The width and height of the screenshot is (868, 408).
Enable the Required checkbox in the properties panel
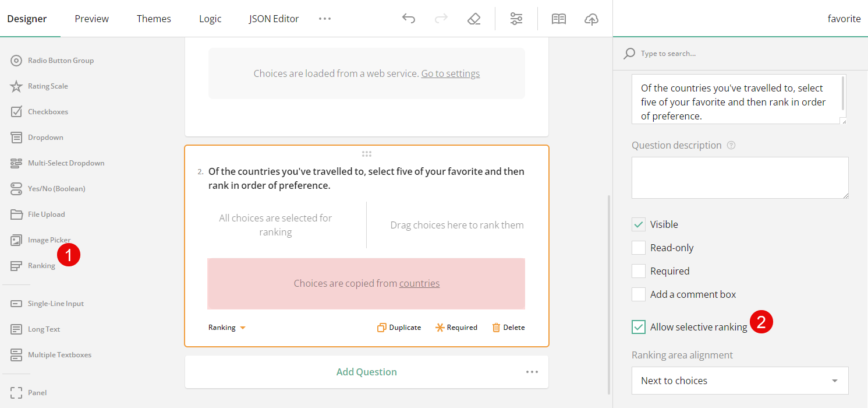tap(638, 270)
